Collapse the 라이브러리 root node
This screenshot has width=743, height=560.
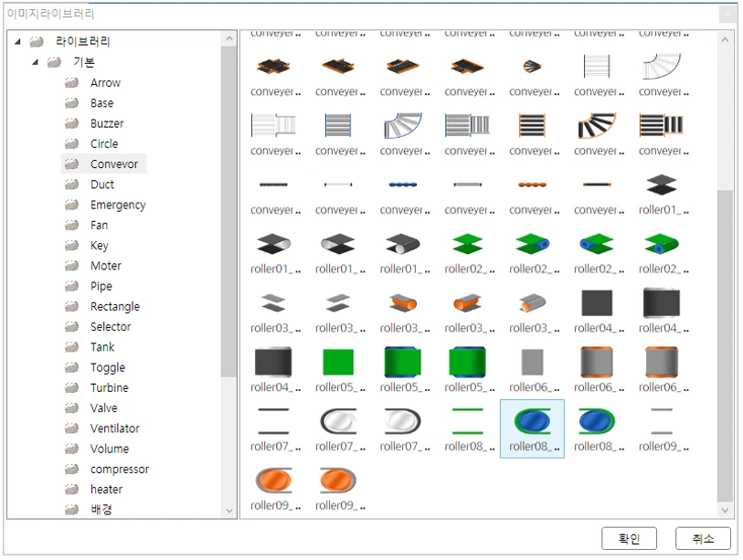(17, 42)
